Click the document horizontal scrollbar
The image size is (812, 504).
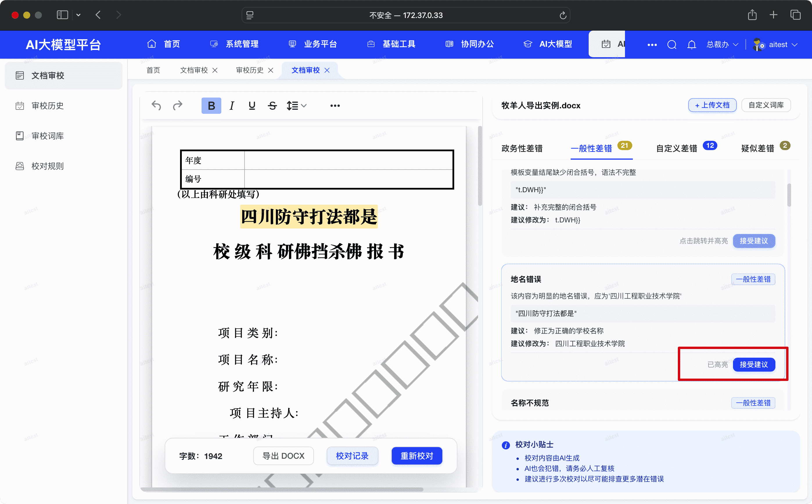pos(282,489)
